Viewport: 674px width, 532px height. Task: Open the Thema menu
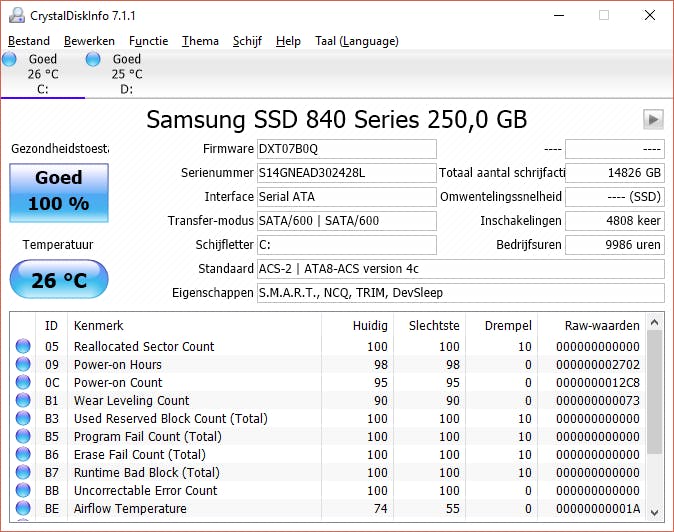(200, 41)
